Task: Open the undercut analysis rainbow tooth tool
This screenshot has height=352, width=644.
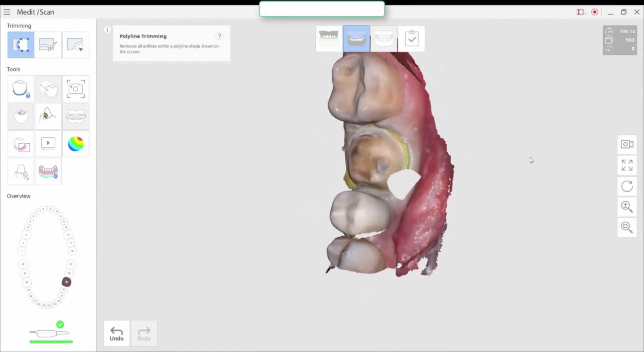Action: (48, 116)
